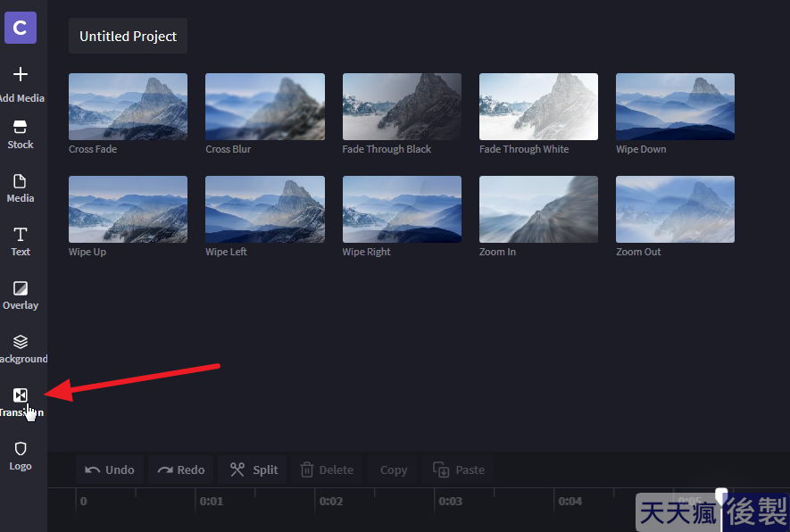Click the Delete button in the timeline toolbar

tap(327, 470)
